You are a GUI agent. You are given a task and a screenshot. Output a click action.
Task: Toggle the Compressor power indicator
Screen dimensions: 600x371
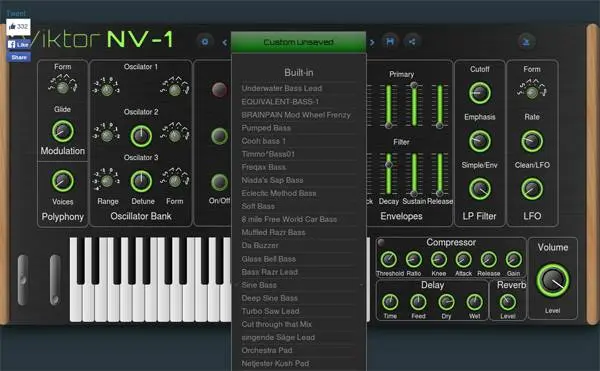tap(381, 242)
